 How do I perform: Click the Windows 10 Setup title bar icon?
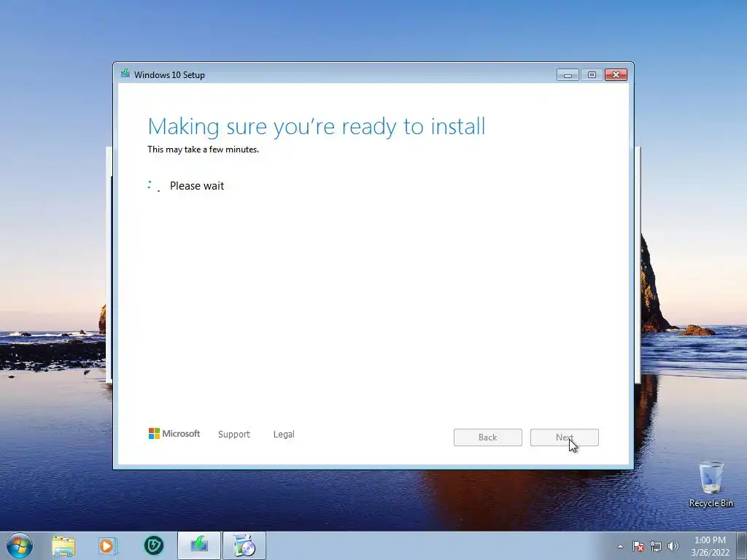125,74
